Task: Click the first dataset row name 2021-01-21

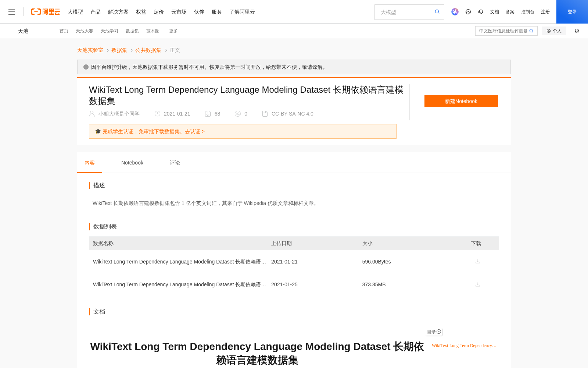Action: point(179,262)
